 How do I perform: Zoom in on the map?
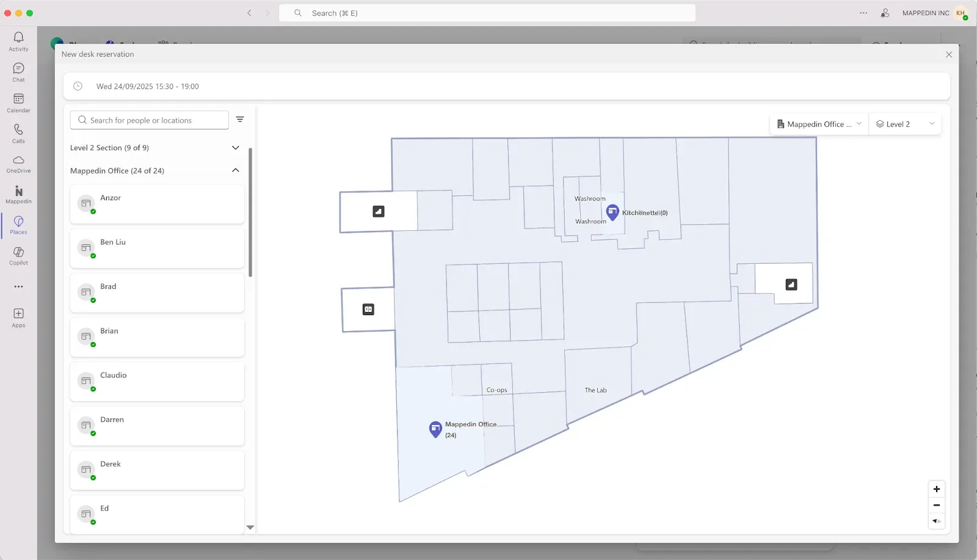[937, 489]
